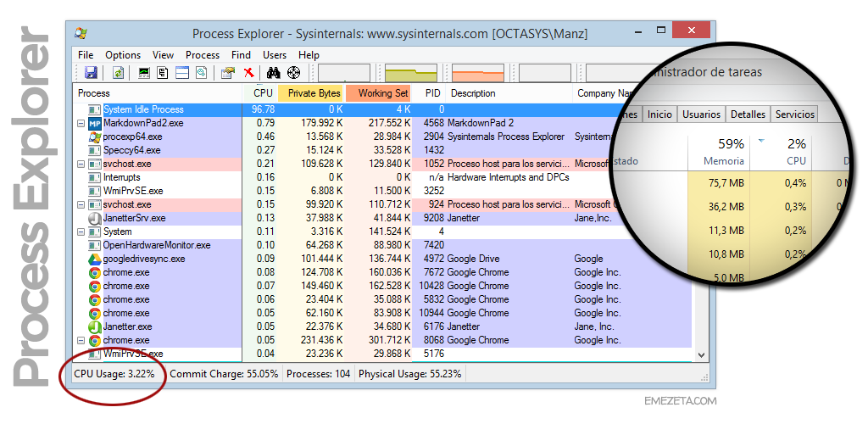868x424 pixels.
Task: Sort by the Private Bytes column header
Action: (310, 93)
